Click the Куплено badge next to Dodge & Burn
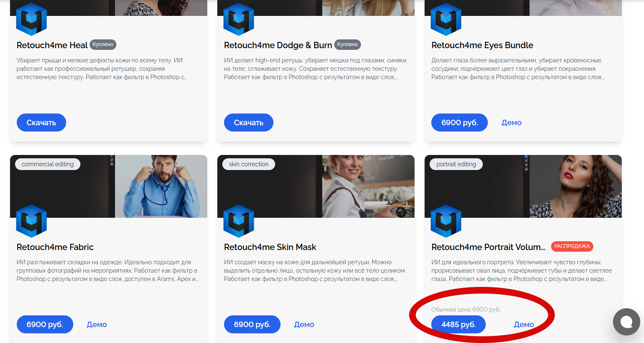644x343 pixels. point(348,44)
